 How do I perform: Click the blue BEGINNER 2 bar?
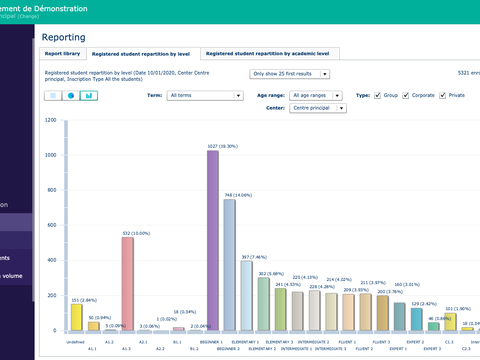[x=229, y=265]
